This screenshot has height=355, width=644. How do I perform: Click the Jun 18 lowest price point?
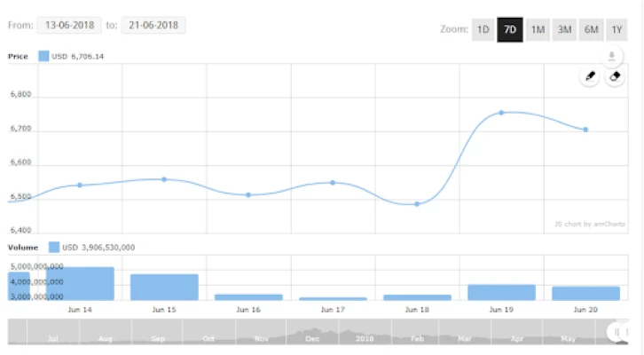point(417,204)
